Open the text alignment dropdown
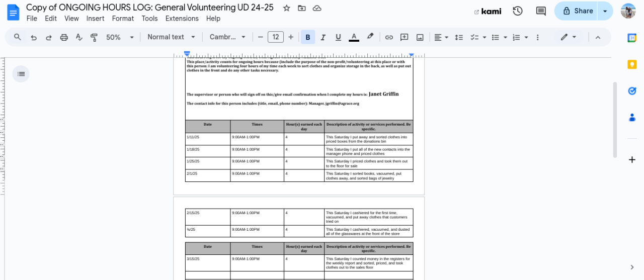The width and height of the screenshot is (644, 280). point(441,37)
